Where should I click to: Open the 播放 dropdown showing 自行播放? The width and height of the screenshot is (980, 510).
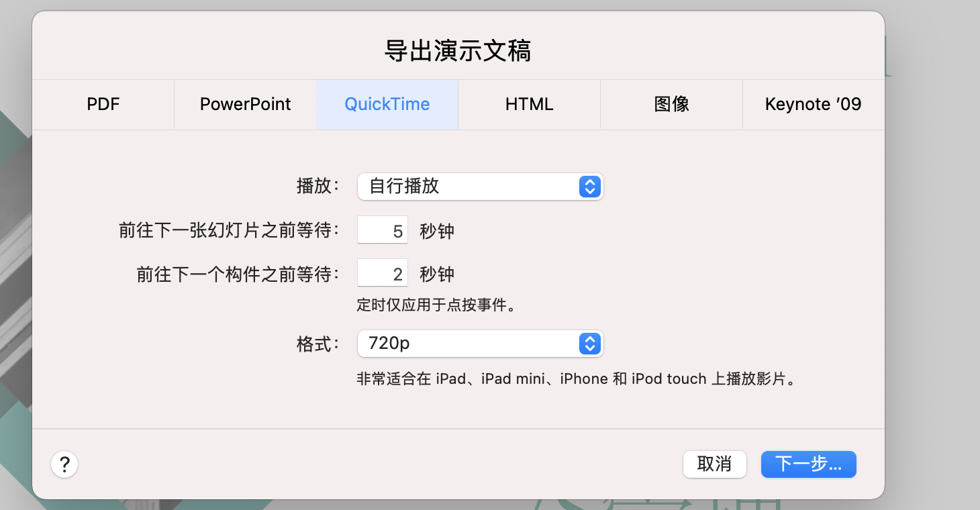481,187
